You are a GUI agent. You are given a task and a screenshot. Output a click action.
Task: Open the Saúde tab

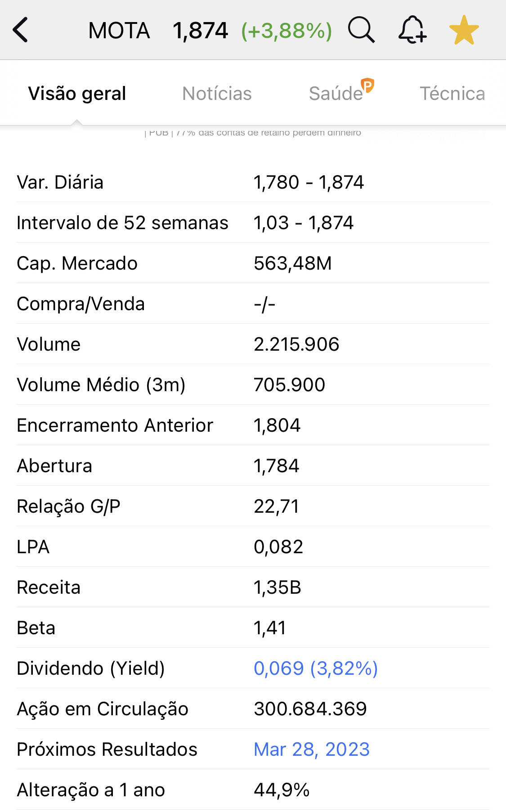(x=336, y=94)
